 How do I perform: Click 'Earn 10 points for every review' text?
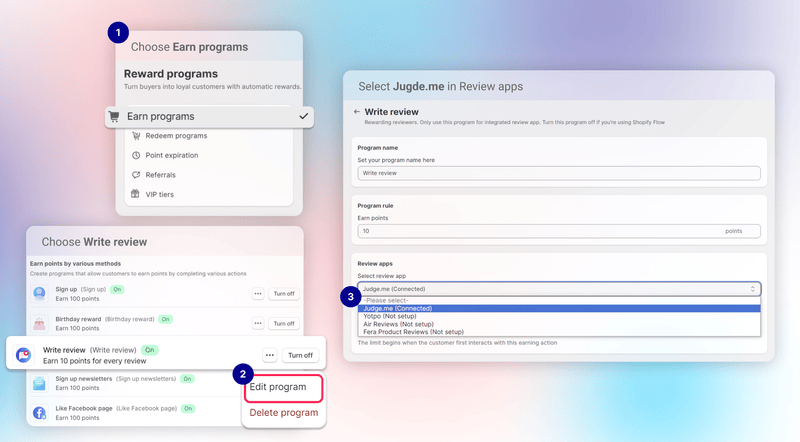coord(94,361)
